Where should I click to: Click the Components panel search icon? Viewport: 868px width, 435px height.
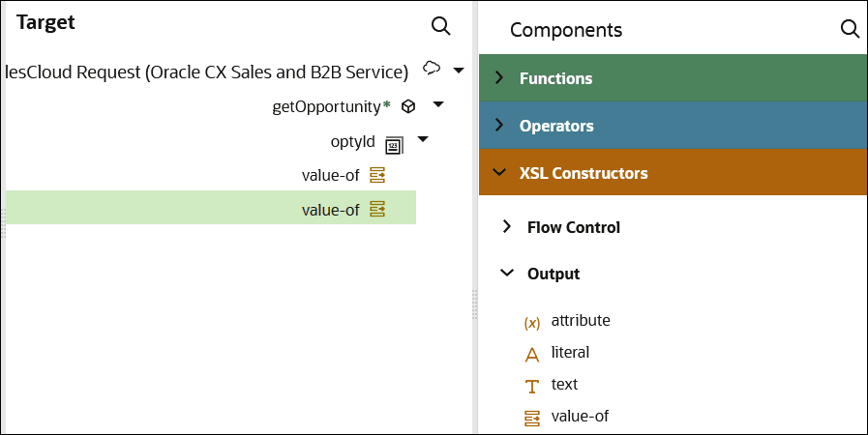click(851, 29)
